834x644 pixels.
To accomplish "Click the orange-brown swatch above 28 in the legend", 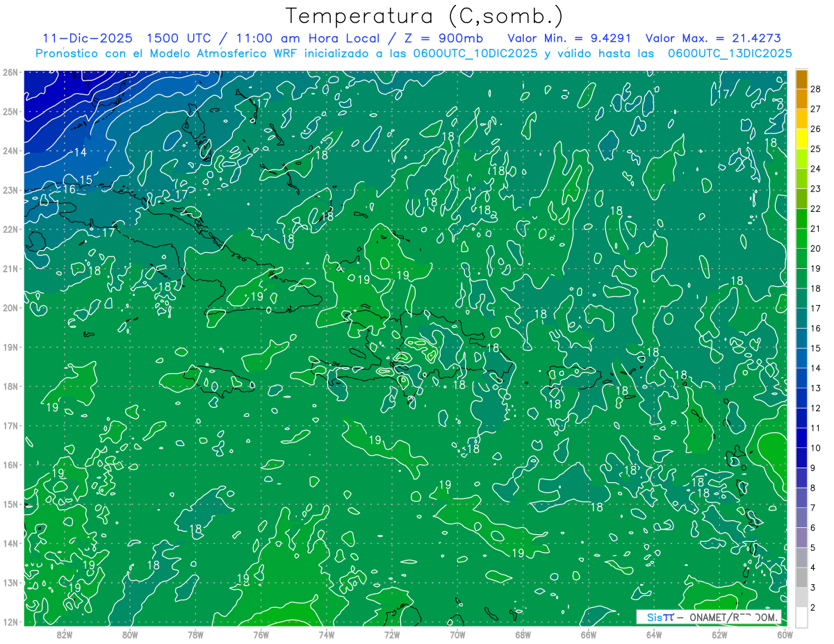I will tap(801, 79).
